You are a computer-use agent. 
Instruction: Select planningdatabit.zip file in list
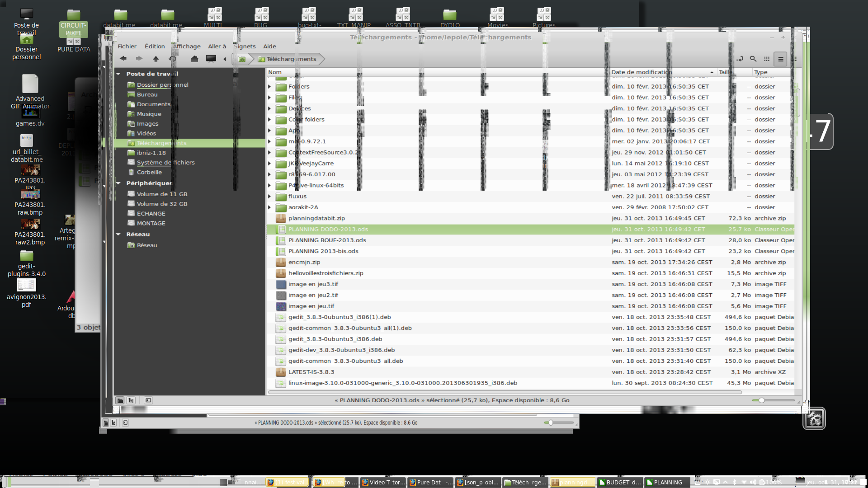click(316, 218)
